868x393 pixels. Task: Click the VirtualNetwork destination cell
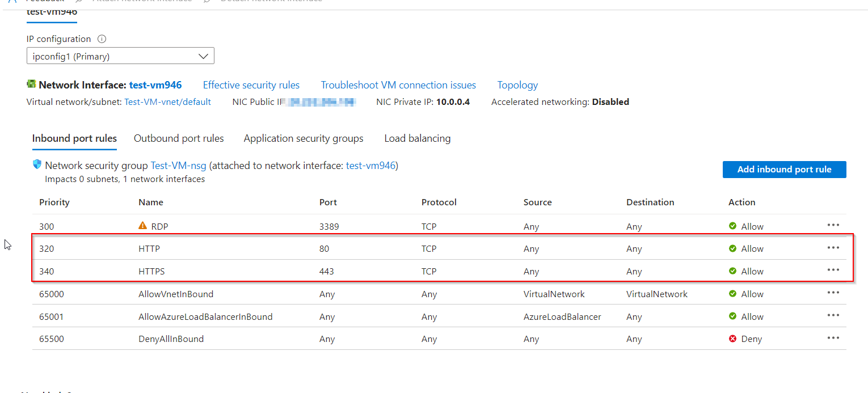pyautogui.click(x=657, y=294)
